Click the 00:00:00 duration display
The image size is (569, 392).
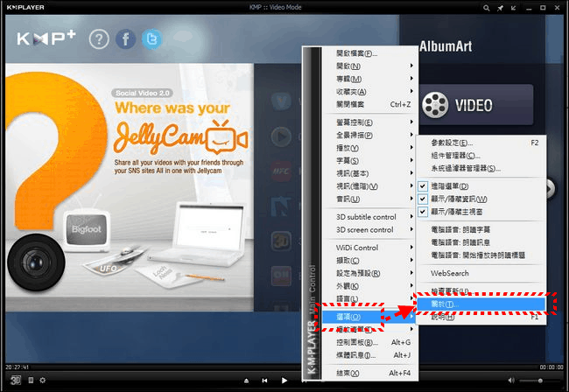551,367
